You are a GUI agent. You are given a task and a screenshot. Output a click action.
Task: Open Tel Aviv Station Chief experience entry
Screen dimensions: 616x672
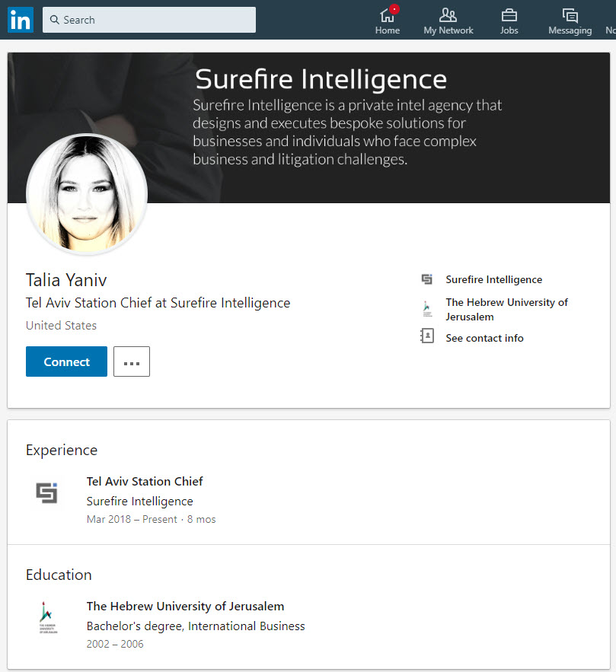click(x=145, y=481)
